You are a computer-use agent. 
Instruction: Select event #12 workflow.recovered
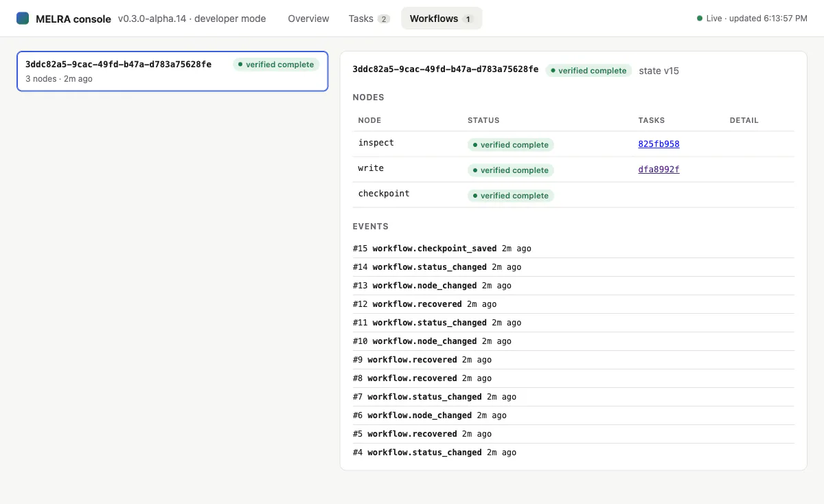(573, 304)
